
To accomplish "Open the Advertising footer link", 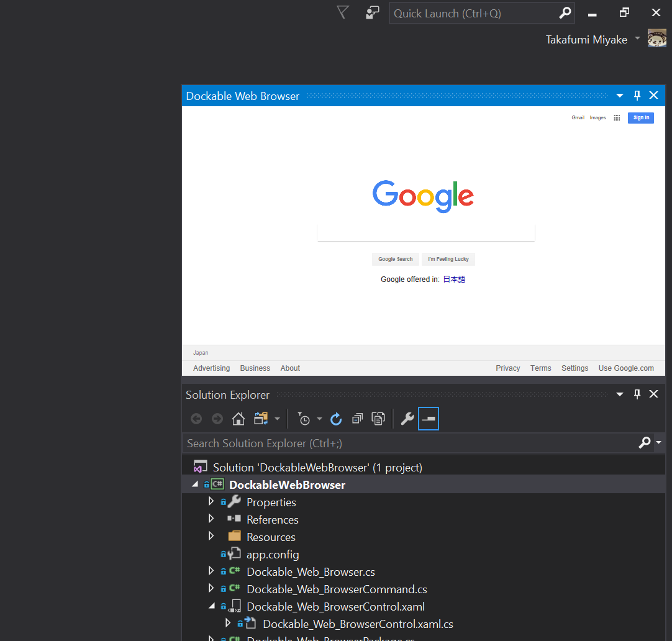I will coord(211,368).
